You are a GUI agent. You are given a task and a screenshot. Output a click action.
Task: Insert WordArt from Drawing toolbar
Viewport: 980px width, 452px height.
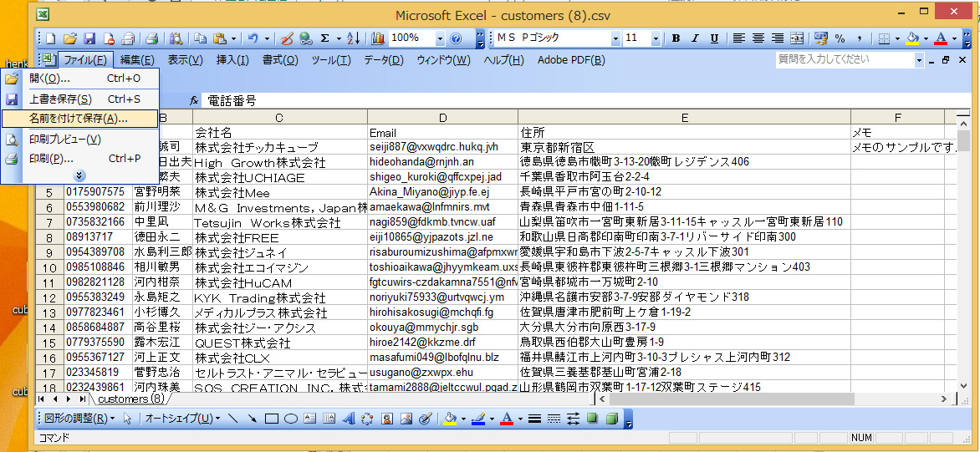tap(350, 419)
